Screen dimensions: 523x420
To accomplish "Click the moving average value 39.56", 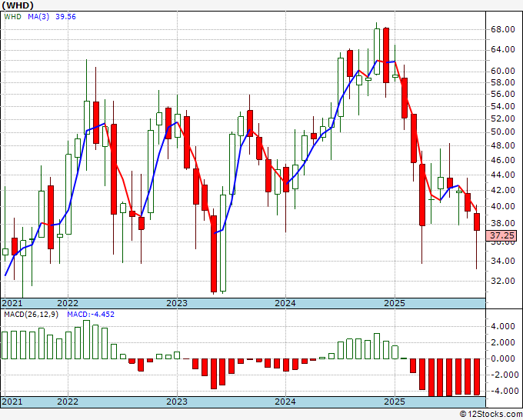I will (x=65, y=17).
